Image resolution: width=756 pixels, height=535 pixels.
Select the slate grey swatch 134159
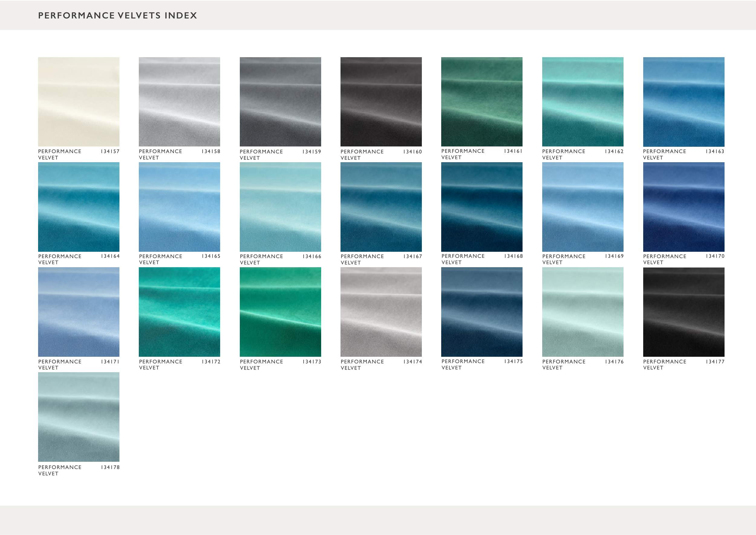[280, 102]
